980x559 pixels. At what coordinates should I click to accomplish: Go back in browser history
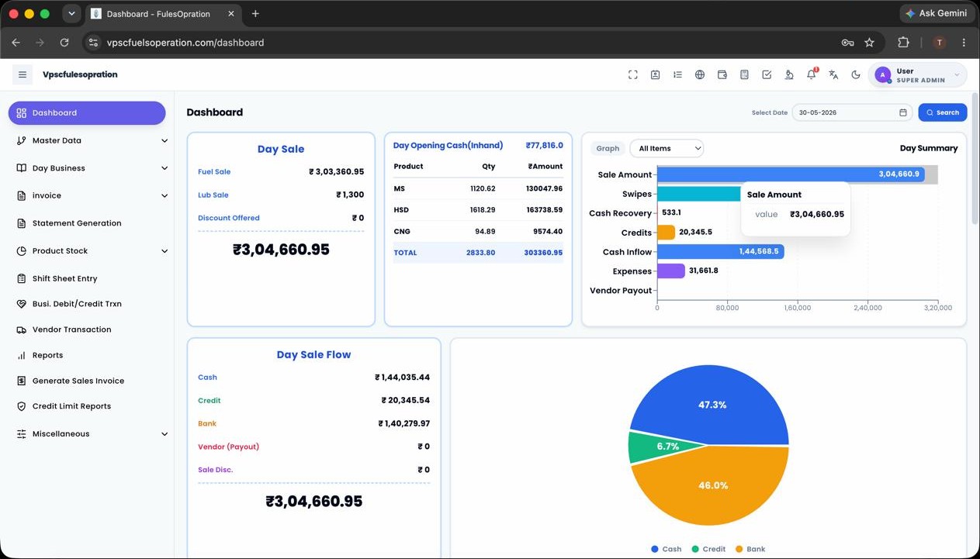[x=16, y=43]
